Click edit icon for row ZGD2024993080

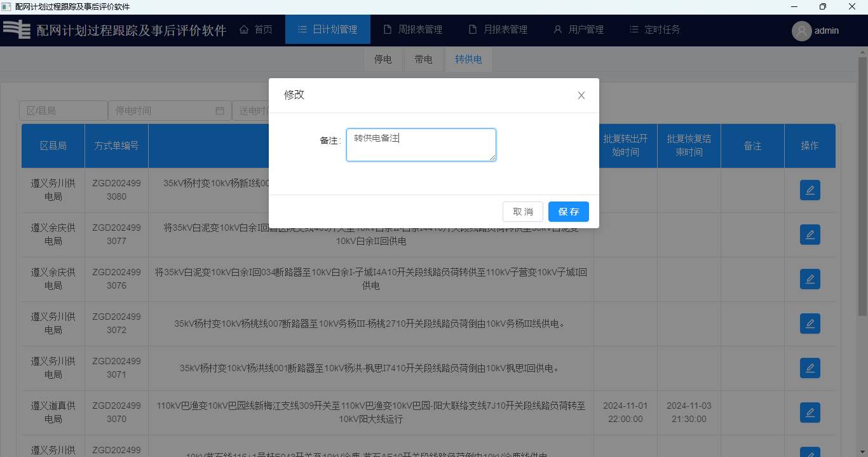click(x=810, y=190)
